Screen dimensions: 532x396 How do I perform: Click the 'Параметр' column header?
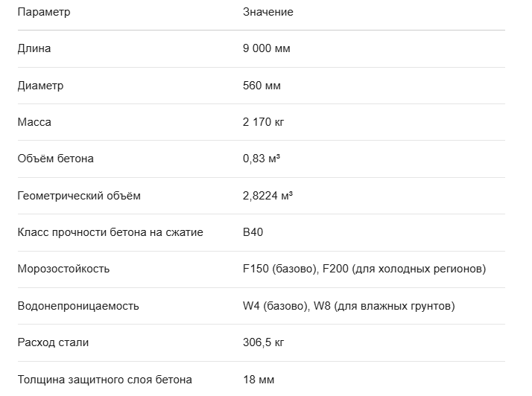[44, 12]
